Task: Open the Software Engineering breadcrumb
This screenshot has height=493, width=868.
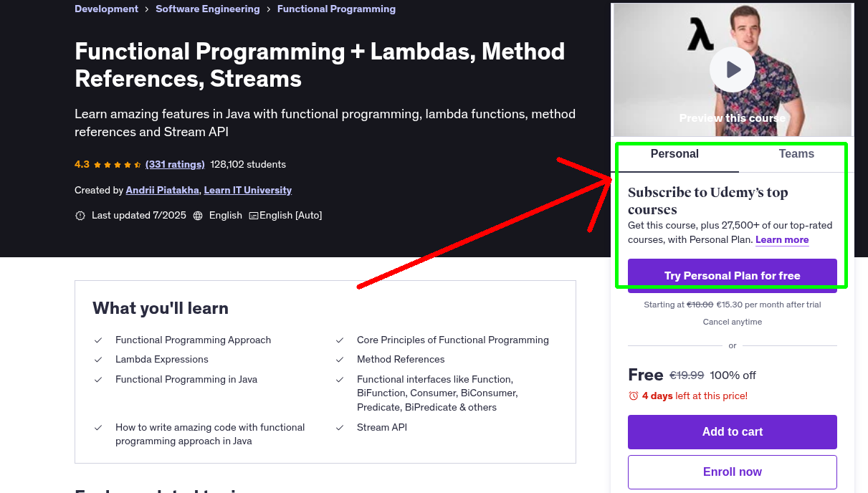Action: coord(208,9)
